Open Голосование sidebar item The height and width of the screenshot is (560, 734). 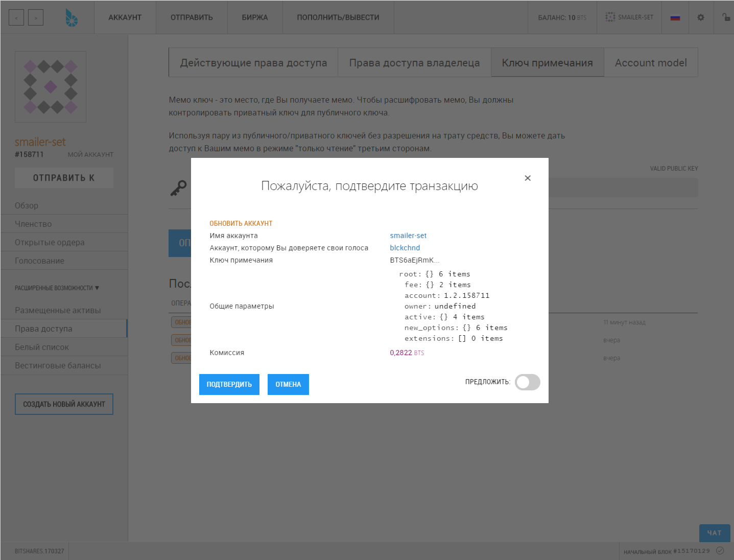pos(64,261)
